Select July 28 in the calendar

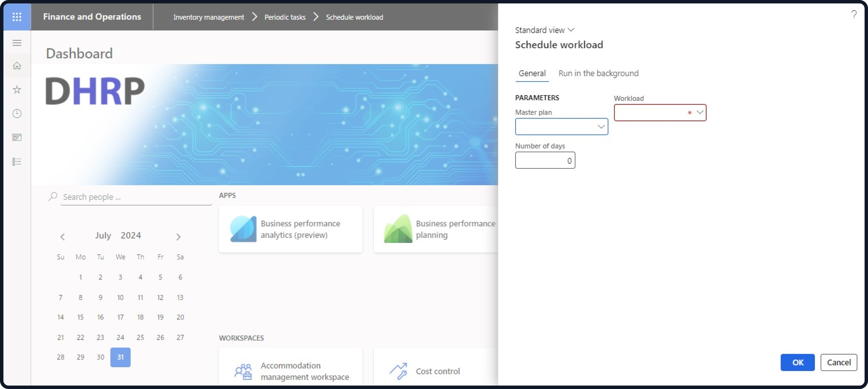pos(60,357)
